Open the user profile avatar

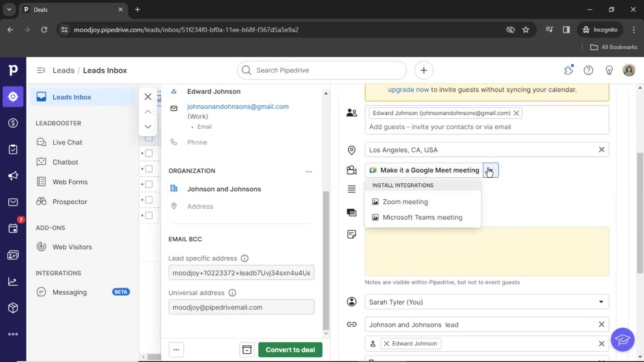tap(629, 70)
